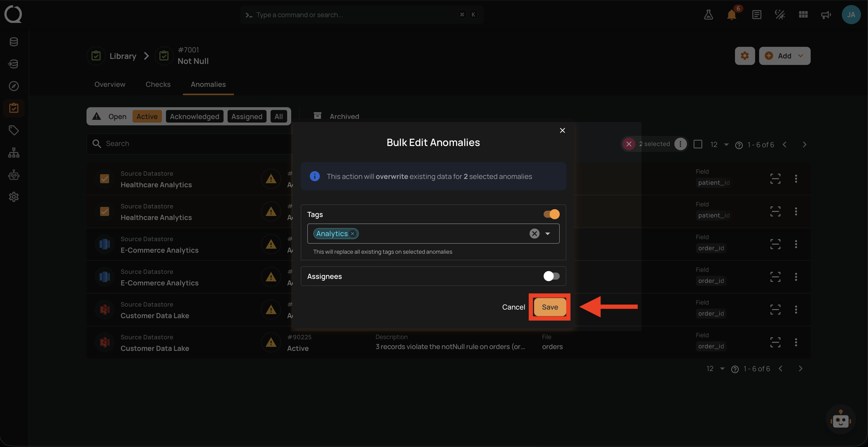The image size is (868, 447).
Task: Switch to the Checks tab
Action: [158, 84]
